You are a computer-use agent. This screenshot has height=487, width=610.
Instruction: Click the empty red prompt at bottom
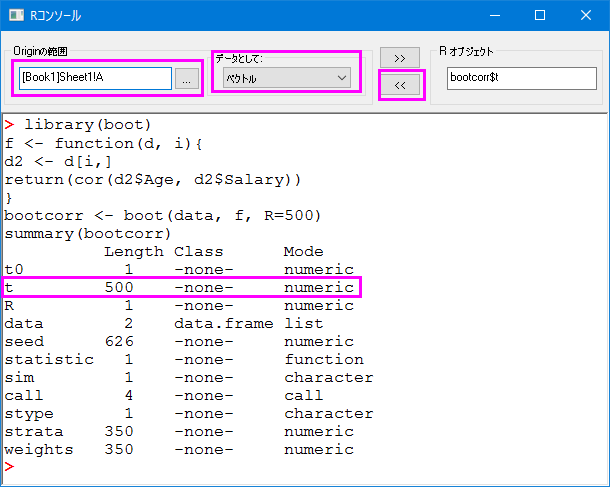click(9, 466)
